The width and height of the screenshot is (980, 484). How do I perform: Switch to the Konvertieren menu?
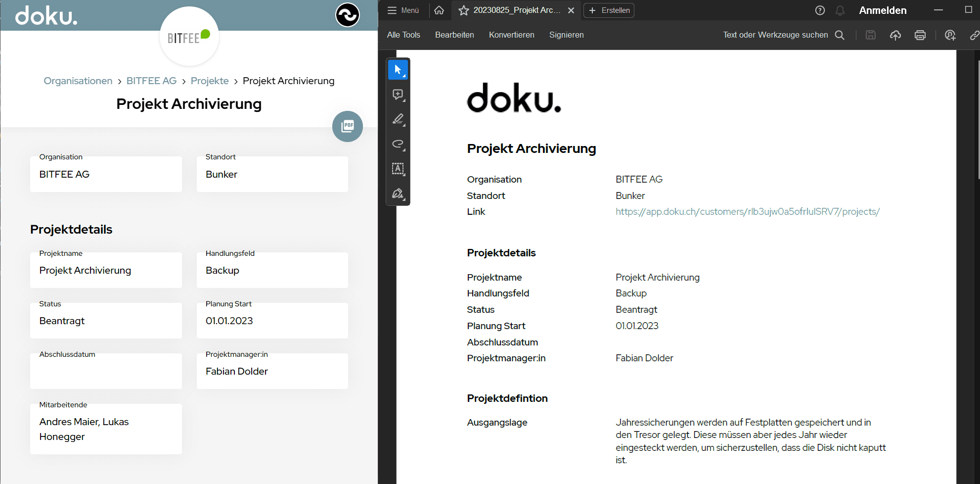tap(511, 35)
